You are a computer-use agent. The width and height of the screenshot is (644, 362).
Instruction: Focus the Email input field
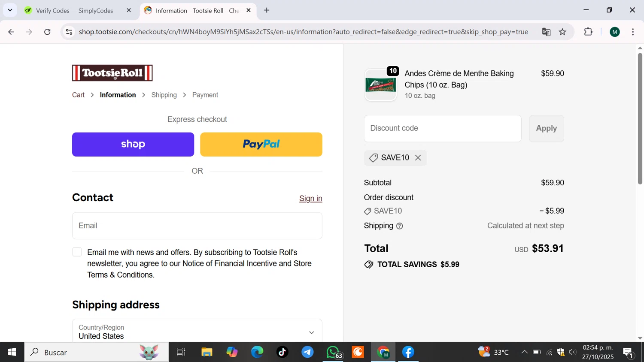pyautogui.click(x=197, y=226)
